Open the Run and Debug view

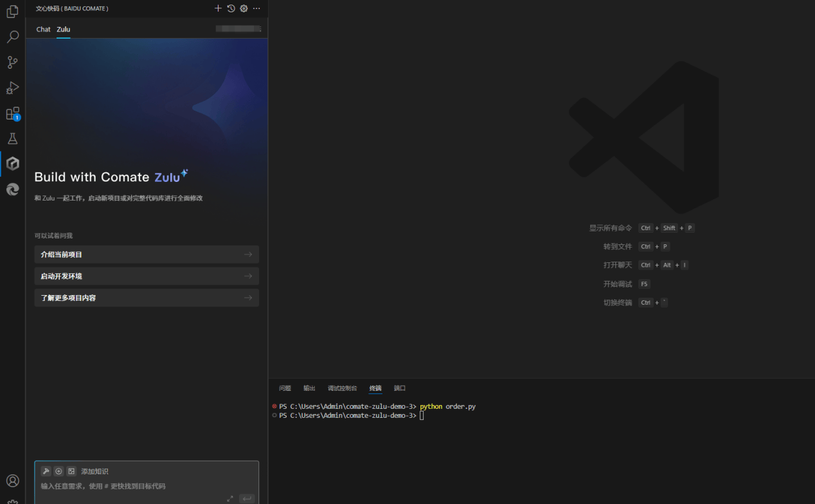click(x=12, y=87)
